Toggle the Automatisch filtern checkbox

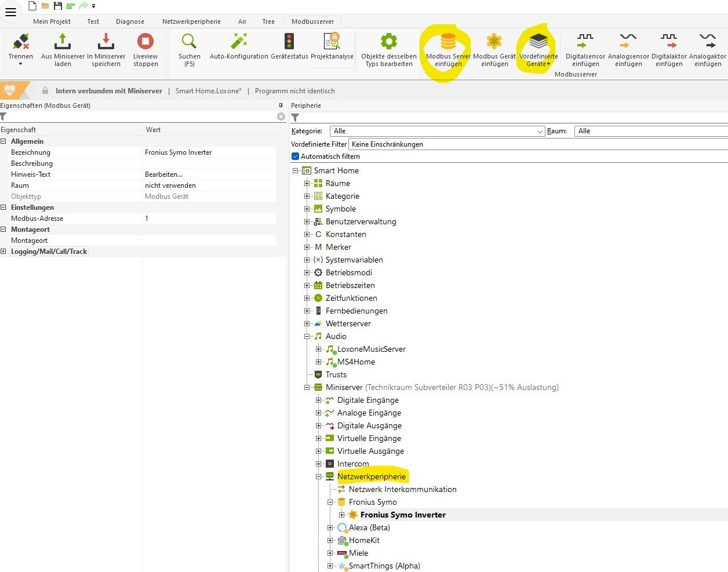coord(295,156)
